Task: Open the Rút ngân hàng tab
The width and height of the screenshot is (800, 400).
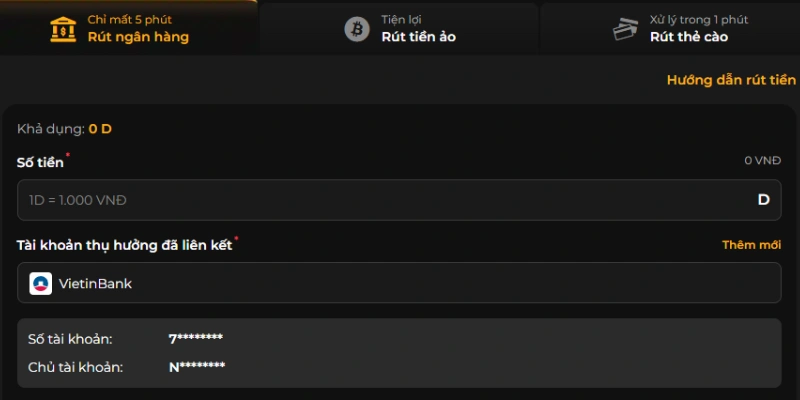Action: point(129,28)
